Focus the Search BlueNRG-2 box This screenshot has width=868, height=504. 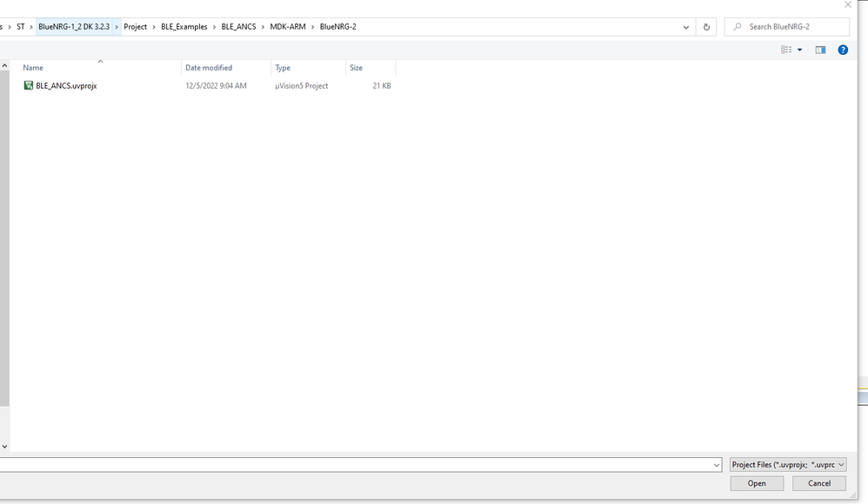coord(786,27)
